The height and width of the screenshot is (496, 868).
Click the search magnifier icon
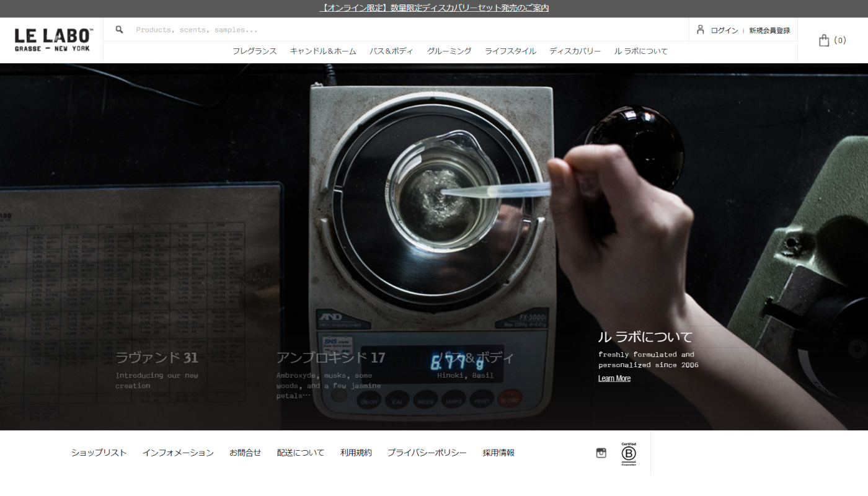coord(118,29)
